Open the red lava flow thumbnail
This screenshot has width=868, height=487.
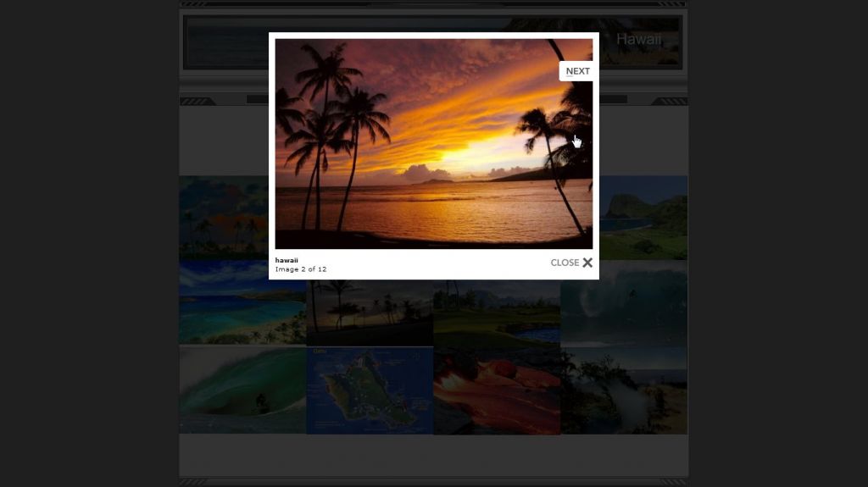click(x=497, y=390)
